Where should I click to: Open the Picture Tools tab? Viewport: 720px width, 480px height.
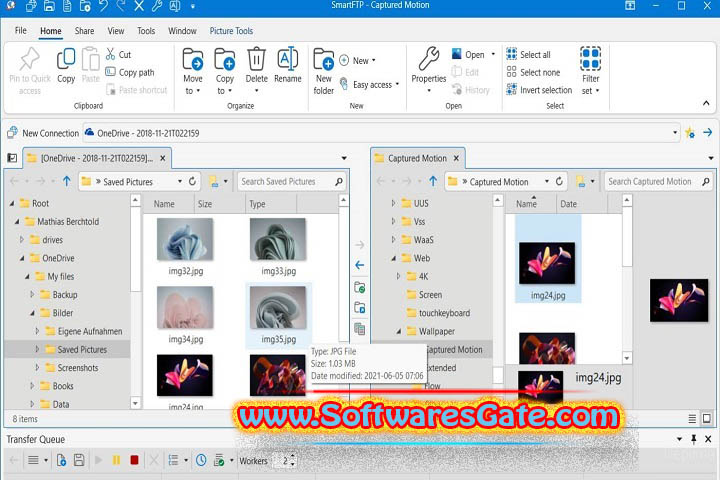231,31
